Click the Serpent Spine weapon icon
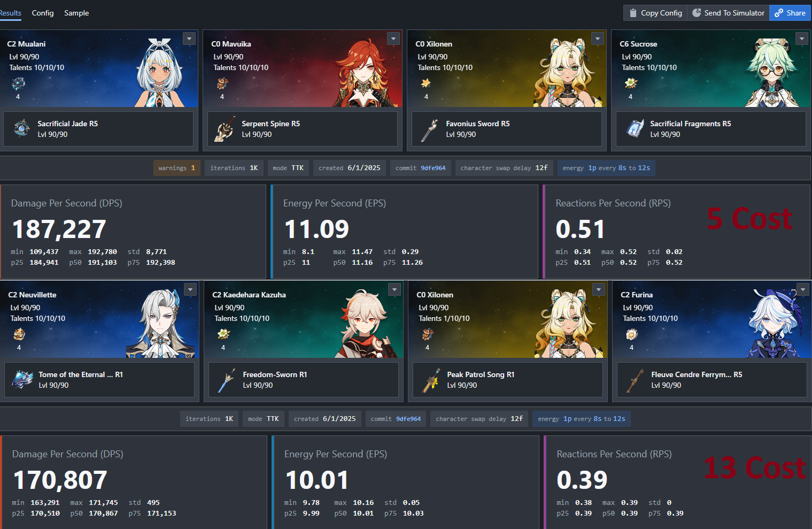Image resolution: width=812 pixels, height=529 pixels. coord(225,129)
